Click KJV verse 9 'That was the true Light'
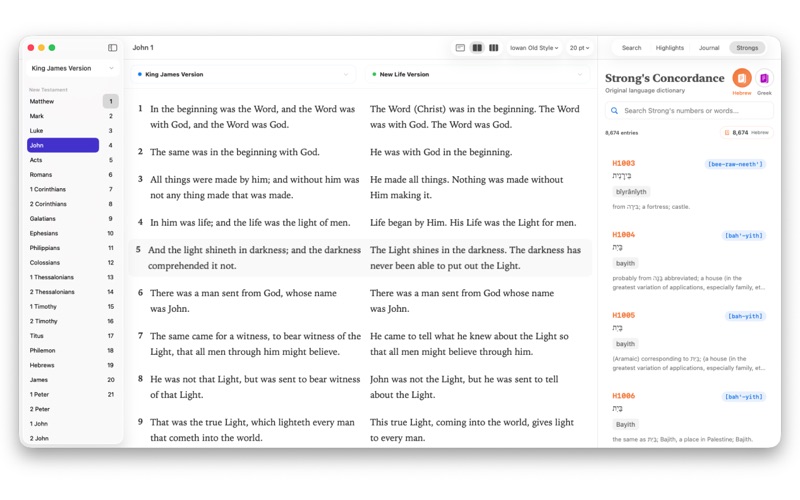The width and height of the screenshot is (800, 500). click(252, 430)
